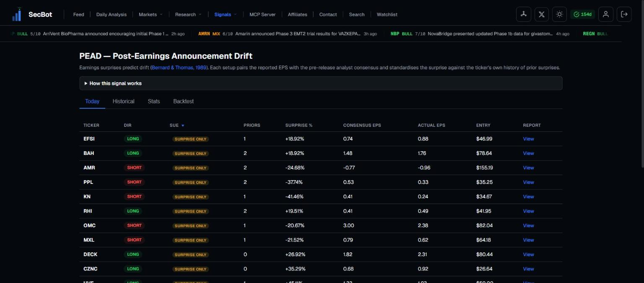View the BAH report
This screenshot has width=644, height=283.
(x=528, y=153)
